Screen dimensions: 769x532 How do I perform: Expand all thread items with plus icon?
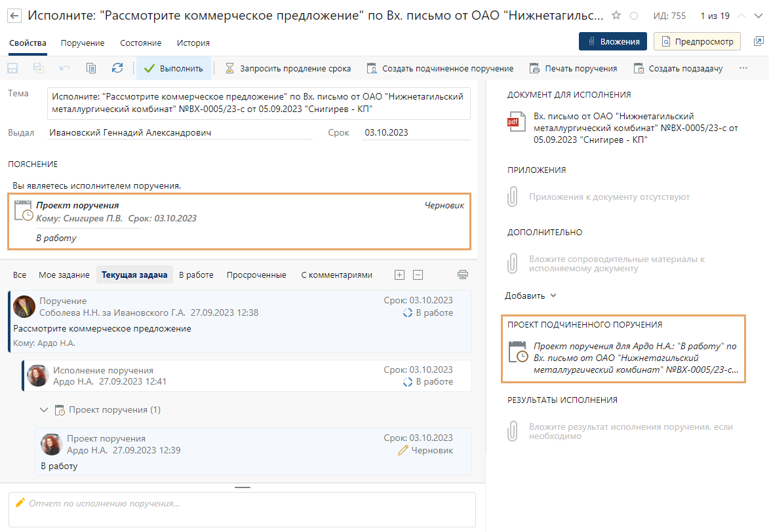[x=400, y=275]
